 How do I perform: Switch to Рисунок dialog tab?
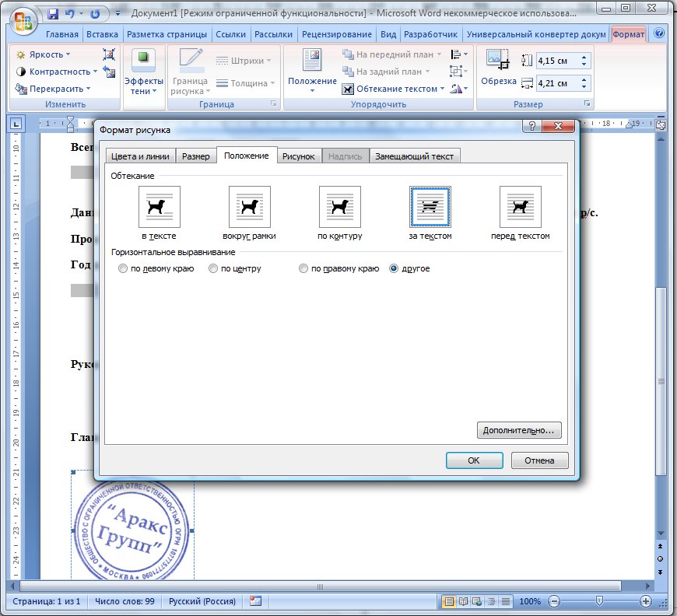(298, 156)
